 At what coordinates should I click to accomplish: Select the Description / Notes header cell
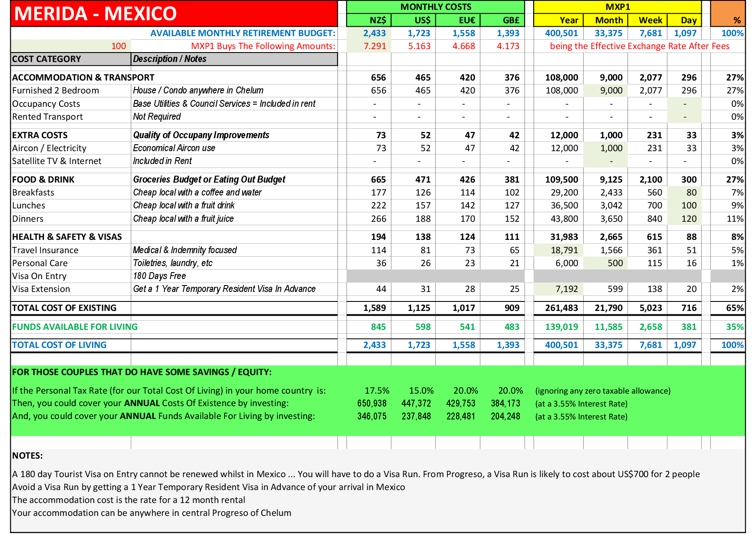point(234,59)
